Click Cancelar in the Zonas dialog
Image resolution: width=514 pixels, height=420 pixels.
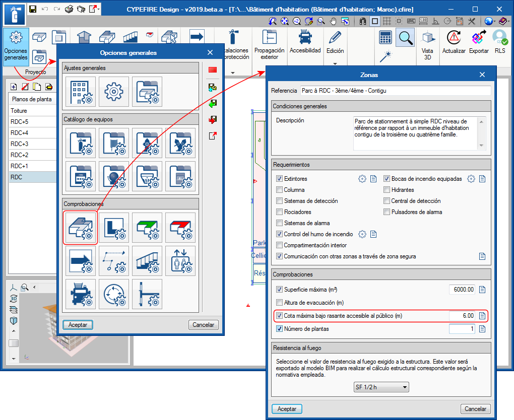(475, 409)
